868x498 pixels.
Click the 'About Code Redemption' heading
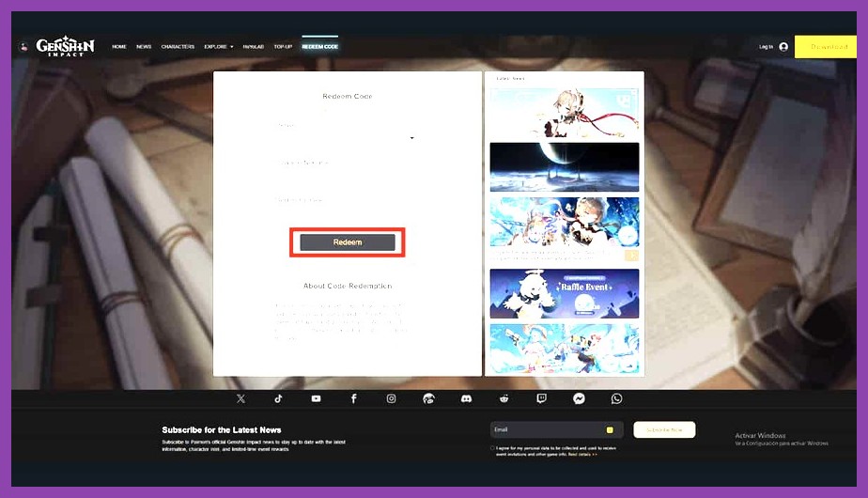coord(348,286)
